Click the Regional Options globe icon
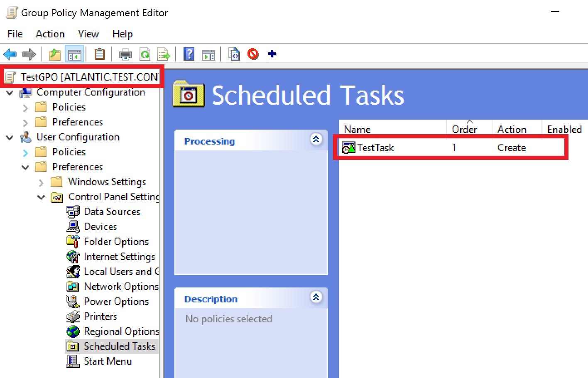The width and height of the screenshot is (588, 378). click(x=73, y=331)
